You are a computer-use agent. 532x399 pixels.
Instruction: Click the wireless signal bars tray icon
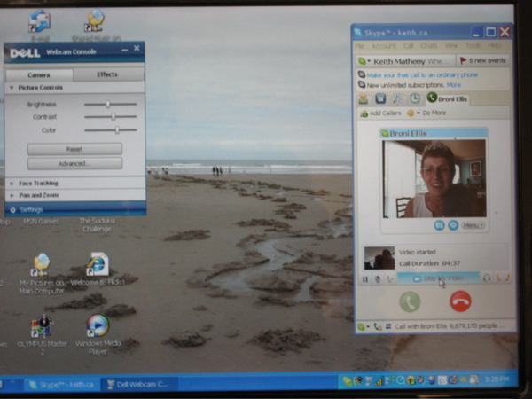click(x=379, y=381)
